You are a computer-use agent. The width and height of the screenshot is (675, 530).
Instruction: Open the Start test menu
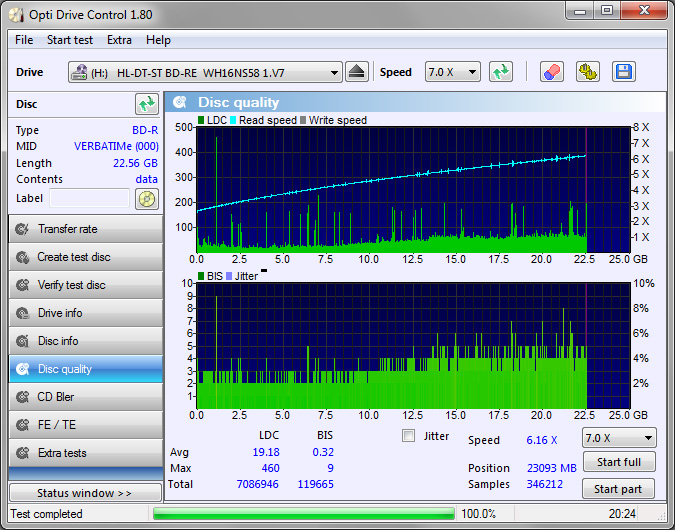click(70, 40)
